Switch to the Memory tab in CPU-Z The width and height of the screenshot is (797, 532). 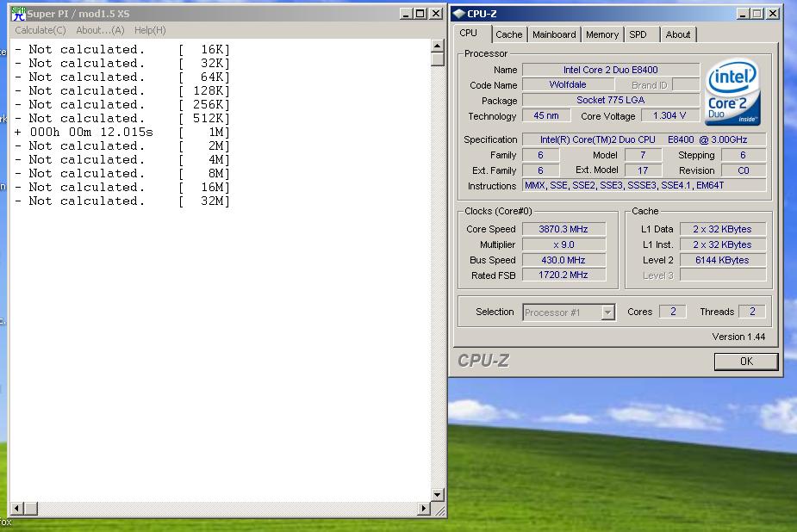pyautogui.click(x=601, y=34)
